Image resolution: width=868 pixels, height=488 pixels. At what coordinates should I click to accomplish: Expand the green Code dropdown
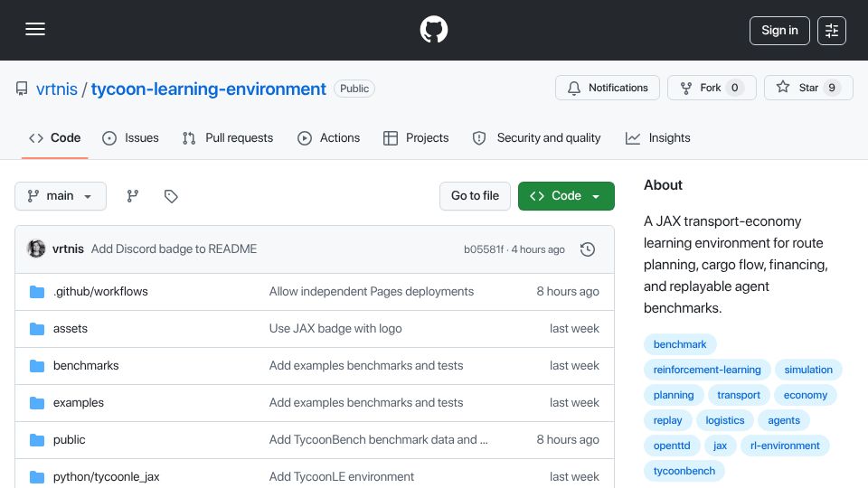[566, 196]
